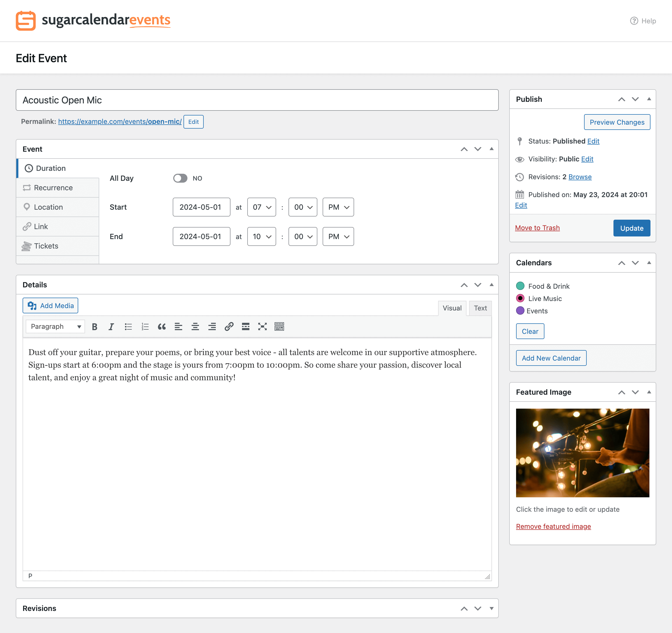Toggle the editor toolbar with keyboard icon

click(x=279, y=326)
